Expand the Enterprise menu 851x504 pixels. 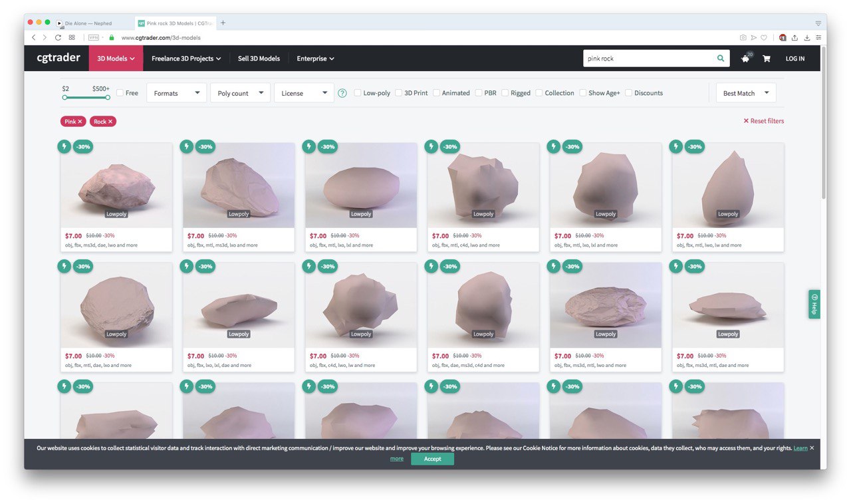pos(315,59)
